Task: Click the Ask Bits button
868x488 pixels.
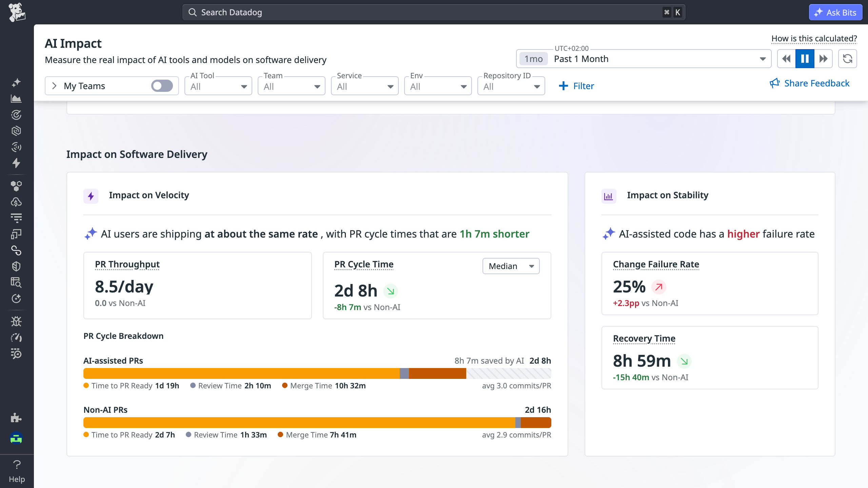Action: [836, 12]
